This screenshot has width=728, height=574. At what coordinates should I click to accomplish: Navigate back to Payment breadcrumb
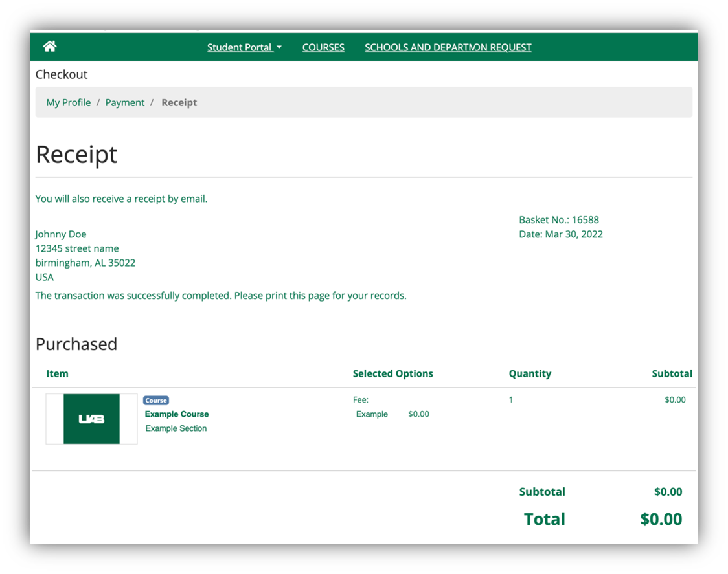(x=125, y=102)
